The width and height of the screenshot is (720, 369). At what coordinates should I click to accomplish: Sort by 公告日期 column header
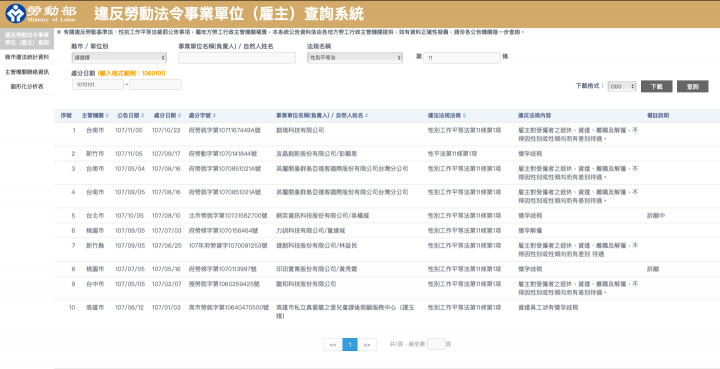point(130,116)
